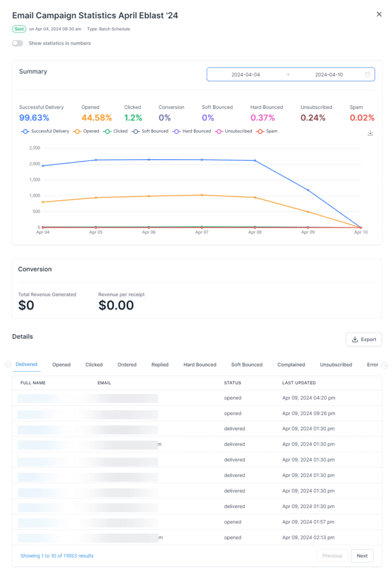392x582 pixels.
Task: Click the Export button in Details
Action: (364, 339)
